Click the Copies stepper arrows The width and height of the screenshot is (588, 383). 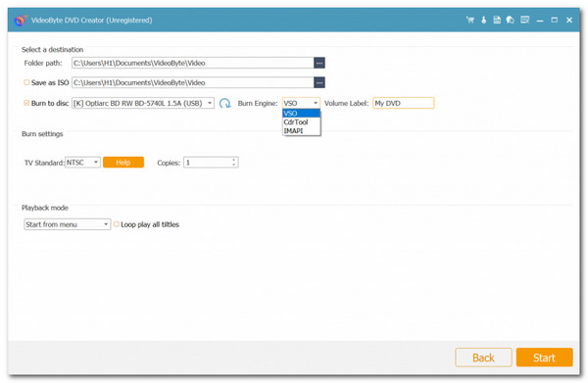pos(233,163)
